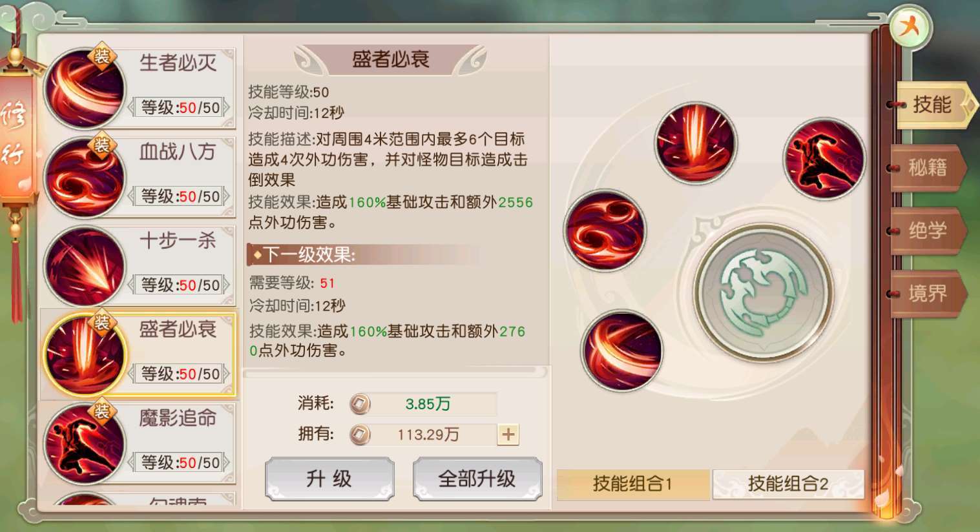The image size is (980, 532).
Task: Close the skill panel with top-right button
Action: pos(910,27)
